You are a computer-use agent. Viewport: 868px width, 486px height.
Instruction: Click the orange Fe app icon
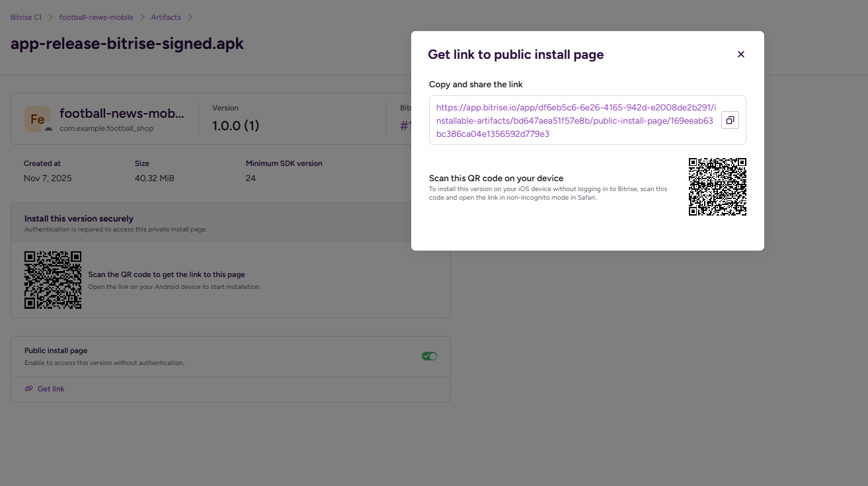tap(37, 119)
